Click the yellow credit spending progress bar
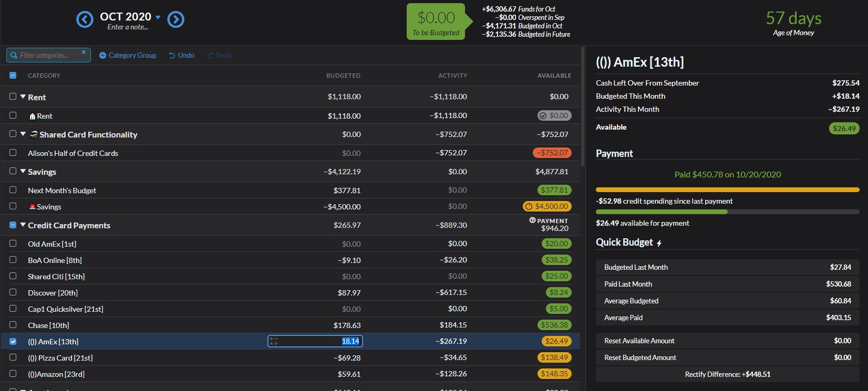This screenshot has width=868, height=391. point(728,189)
